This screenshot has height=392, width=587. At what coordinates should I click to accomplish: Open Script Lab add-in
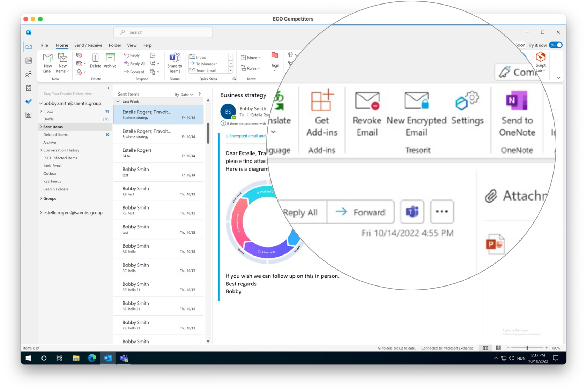click(541, 62)
